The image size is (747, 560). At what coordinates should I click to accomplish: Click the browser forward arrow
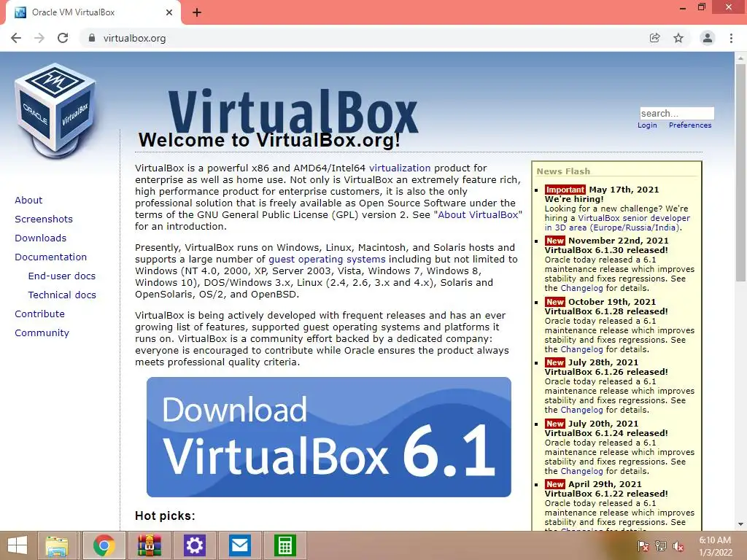click(39, 38)
